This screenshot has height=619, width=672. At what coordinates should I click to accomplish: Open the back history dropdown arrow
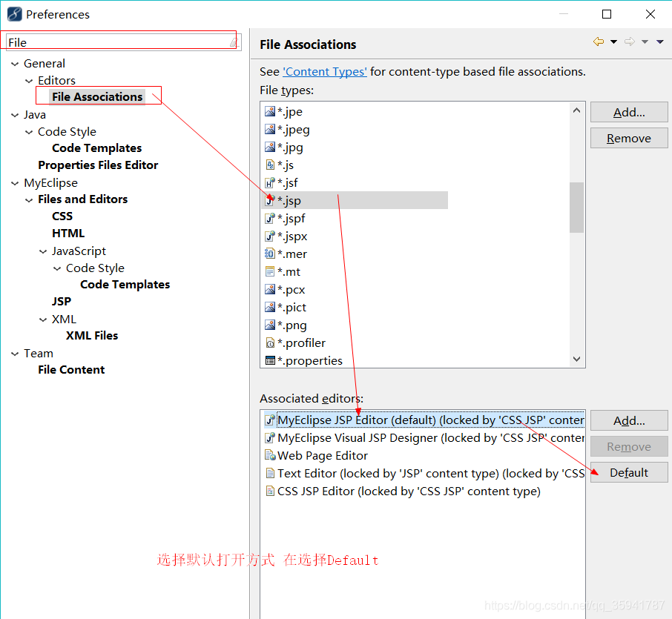click(613, 42)
